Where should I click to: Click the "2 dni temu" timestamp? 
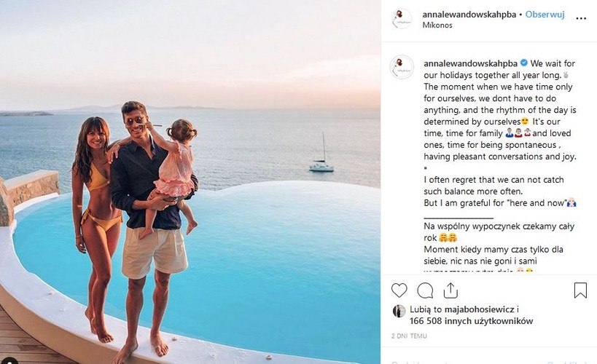(x=407, y=338)
